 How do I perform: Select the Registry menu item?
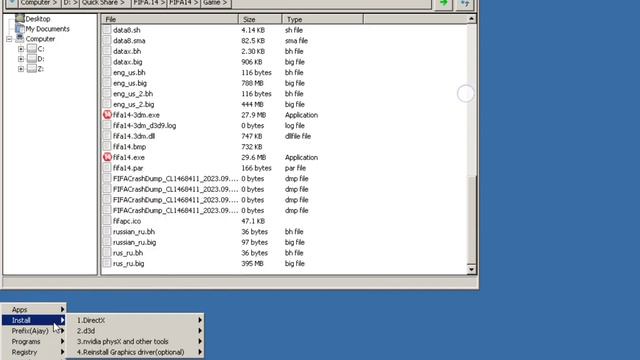click(34, 352)
